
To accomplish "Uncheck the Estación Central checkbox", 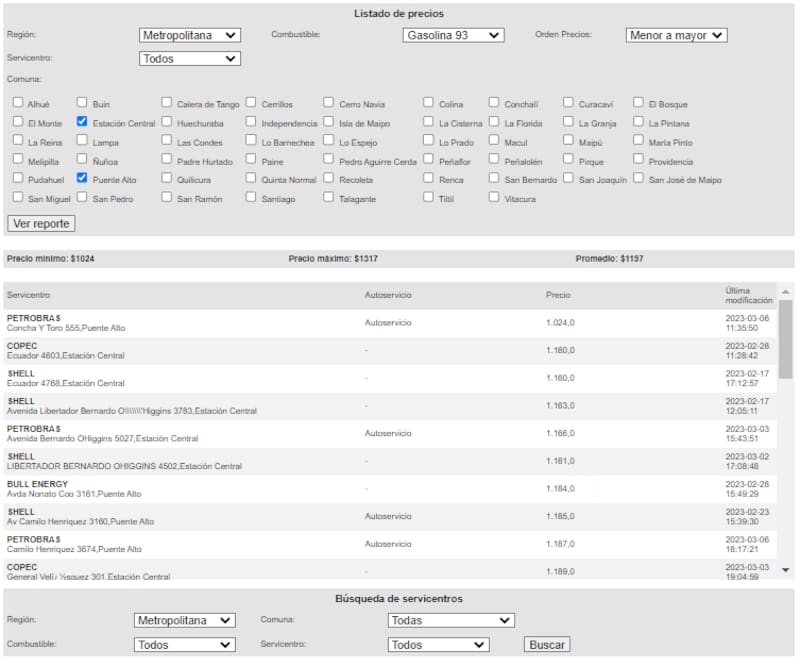I will (x=83, y=122).
